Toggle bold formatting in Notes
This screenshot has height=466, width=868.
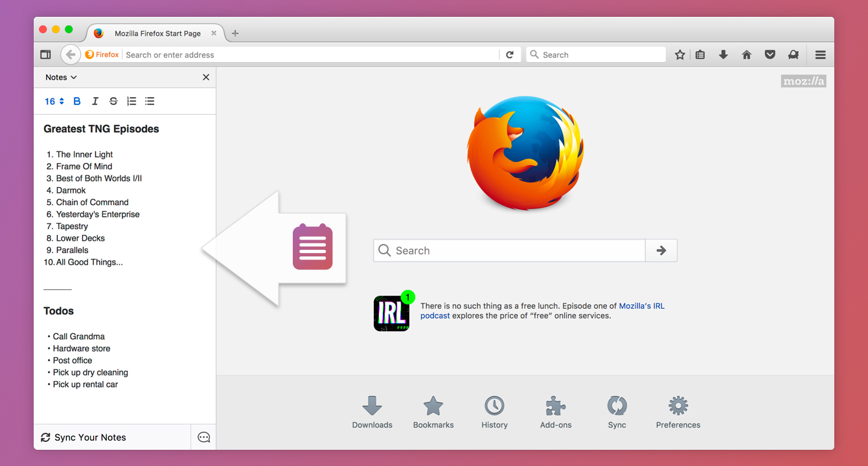pos(77,101)
